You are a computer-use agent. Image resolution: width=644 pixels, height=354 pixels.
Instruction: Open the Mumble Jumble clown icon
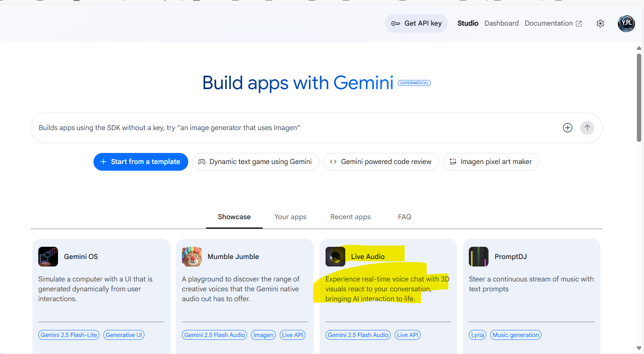point(192,257)
